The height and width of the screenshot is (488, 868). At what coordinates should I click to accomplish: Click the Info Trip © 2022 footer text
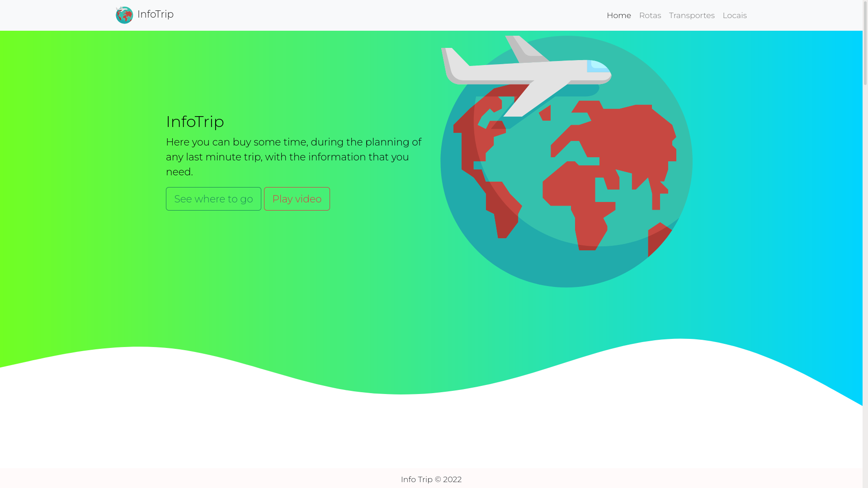[x=431, y=479]
